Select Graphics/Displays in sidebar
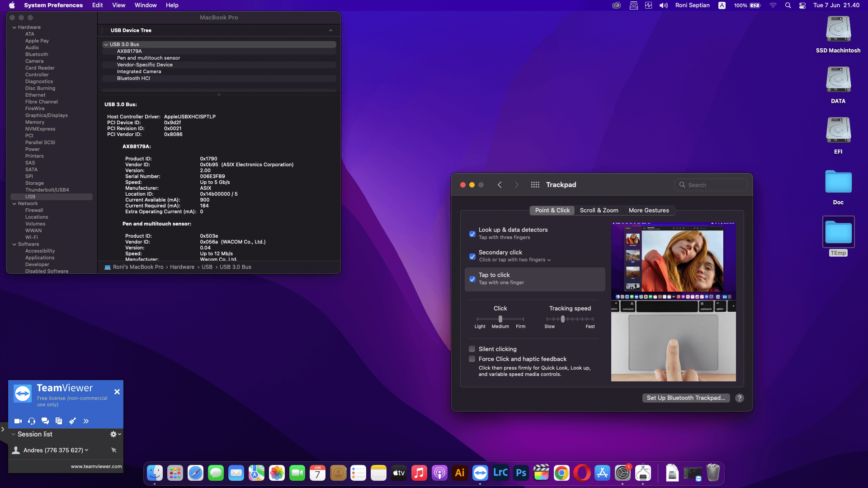 (x=47, y=115)
